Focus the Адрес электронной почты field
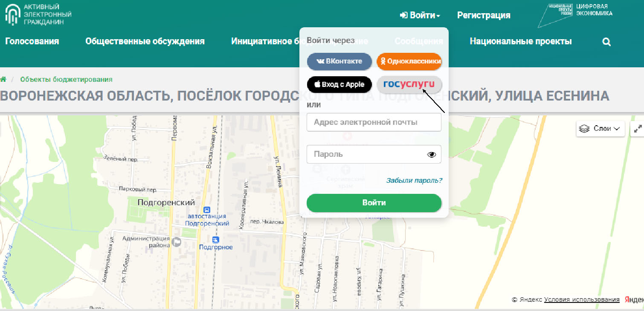The height and width of the screenshot is (311, 644). click(374, 122)
